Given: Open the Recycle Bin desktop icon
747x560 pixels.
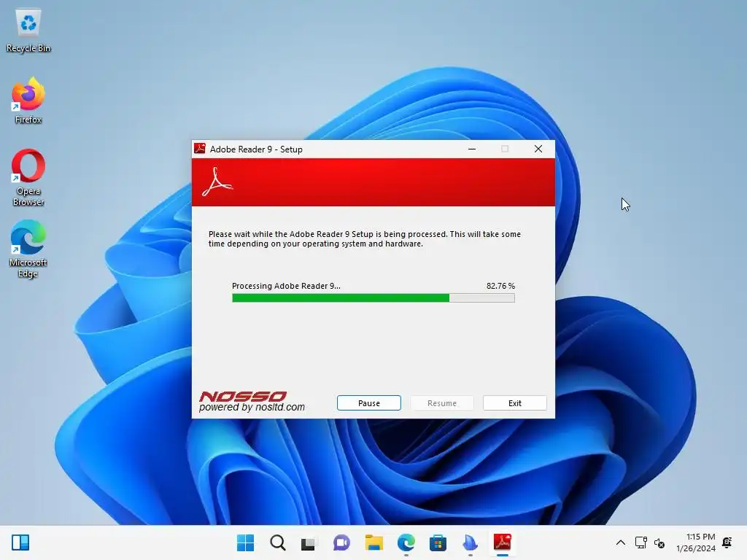Looking at the screenshot, I should [28, 31].
